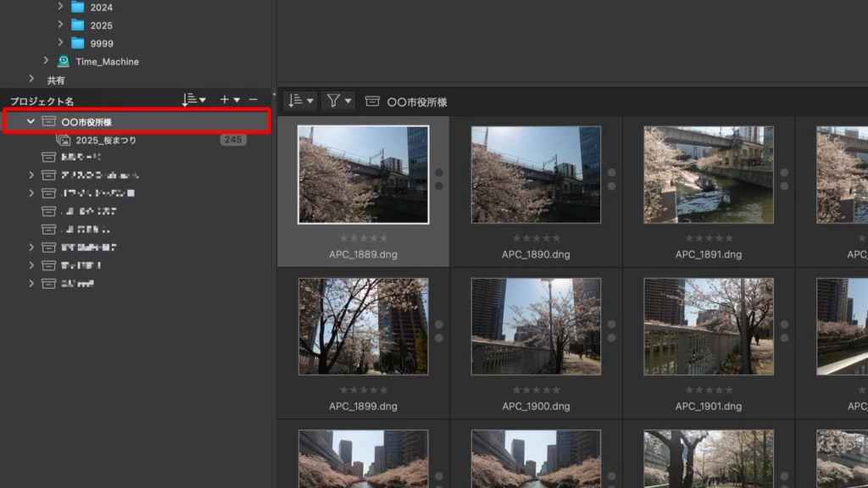Click the sort icon above the thumbnails
868x488 pixels.
[295, 101]
